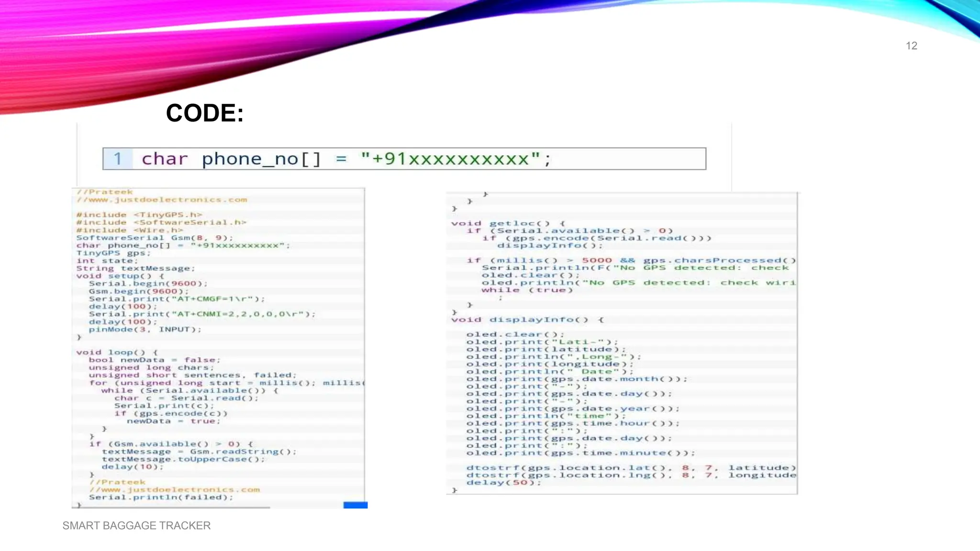Click the bottom //www.justdoelectronics.com comment in left code
This screenshot has width=980, height=551.
tap(174, 490)
